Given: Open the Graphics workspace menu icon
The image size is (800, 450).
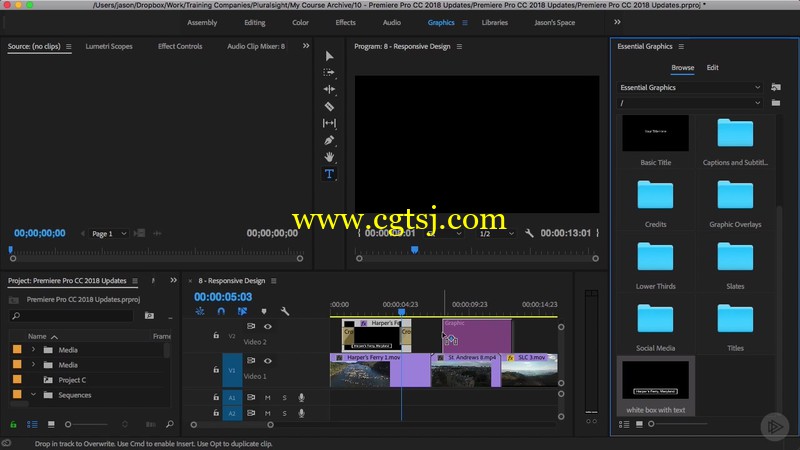Looking at the screenshot, I should point(465,22).
